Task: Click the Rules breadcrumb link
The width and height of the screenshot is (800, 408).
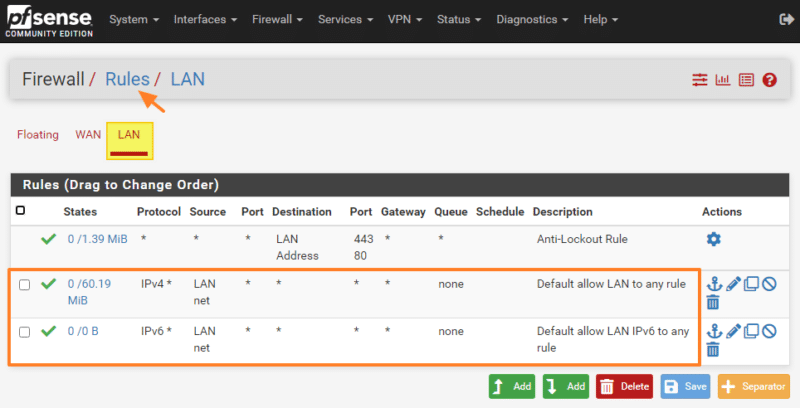Action: pos(127,79)
